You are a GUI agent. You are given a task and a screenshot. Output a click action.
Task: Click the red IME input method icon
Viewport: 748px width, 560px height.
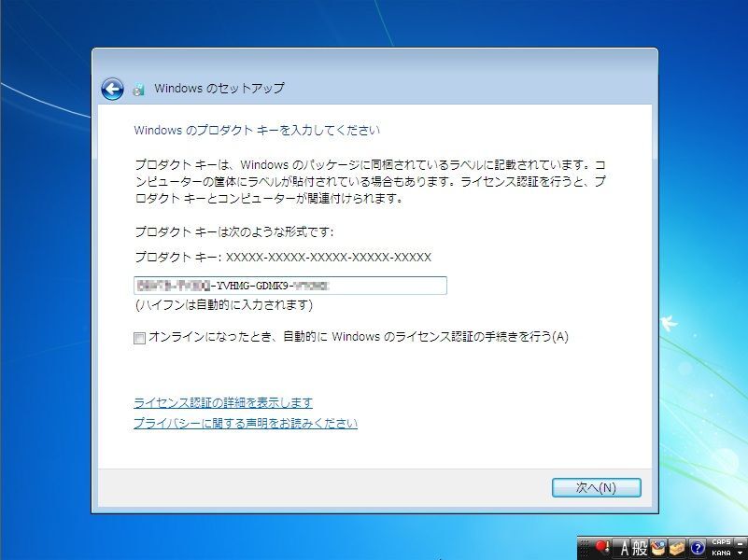[x=602, y=547]
